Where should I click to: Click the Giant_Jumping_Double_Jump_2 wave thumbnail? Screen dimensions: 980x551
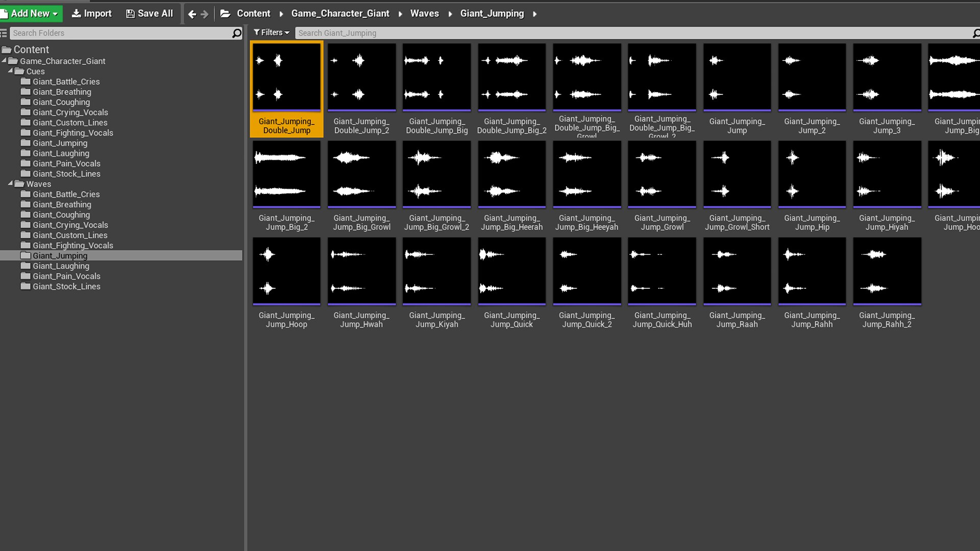click(361, 77)
